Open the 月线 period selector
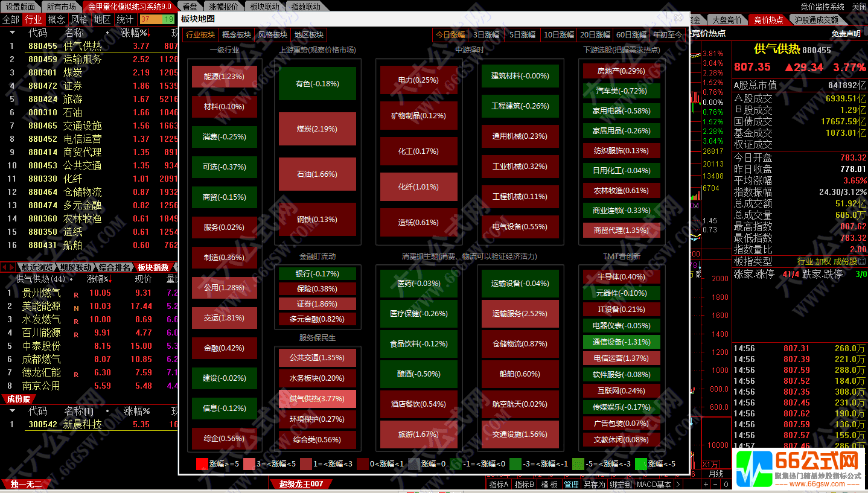The image size is (868, 493). [715, 474]
